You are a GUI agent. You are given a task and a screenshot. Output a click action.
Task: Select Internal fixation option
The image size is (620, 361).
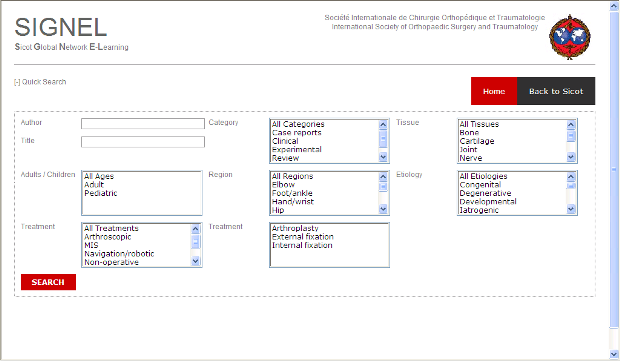click(x=302, y=246)
